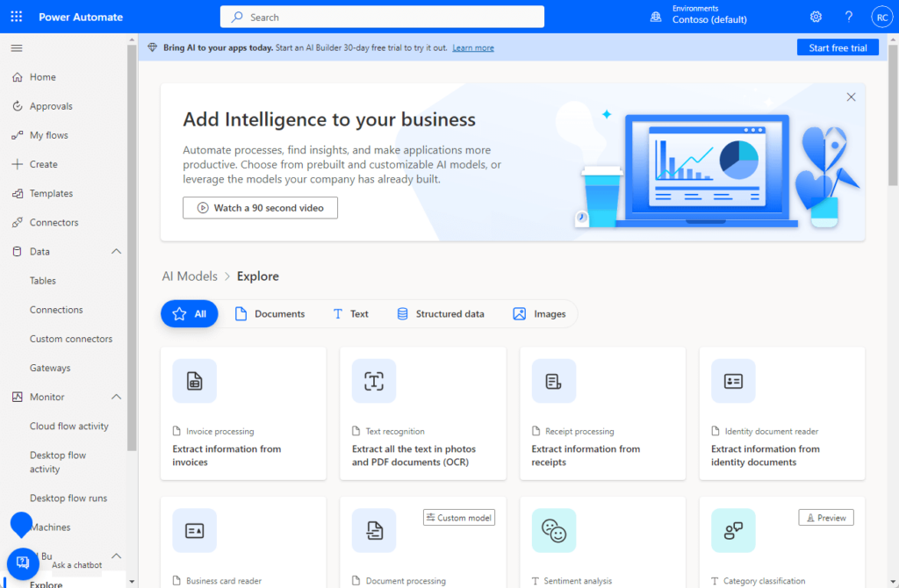Click the Invoice processing card icon
The height and width of the screenshot is (588, 899).
coord(194,381)
